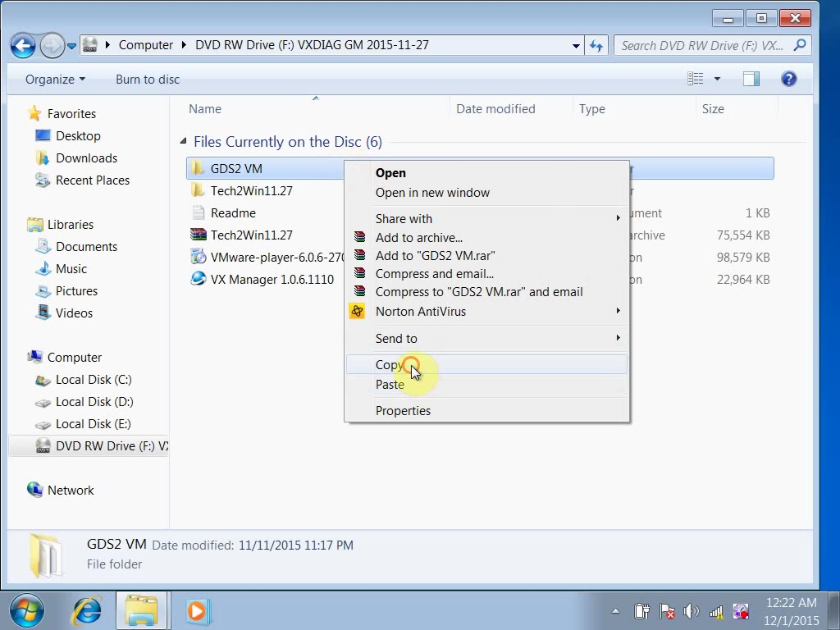840x630 pixels.
Task: Open Network in the navigation pane
Action: [71, 491]
